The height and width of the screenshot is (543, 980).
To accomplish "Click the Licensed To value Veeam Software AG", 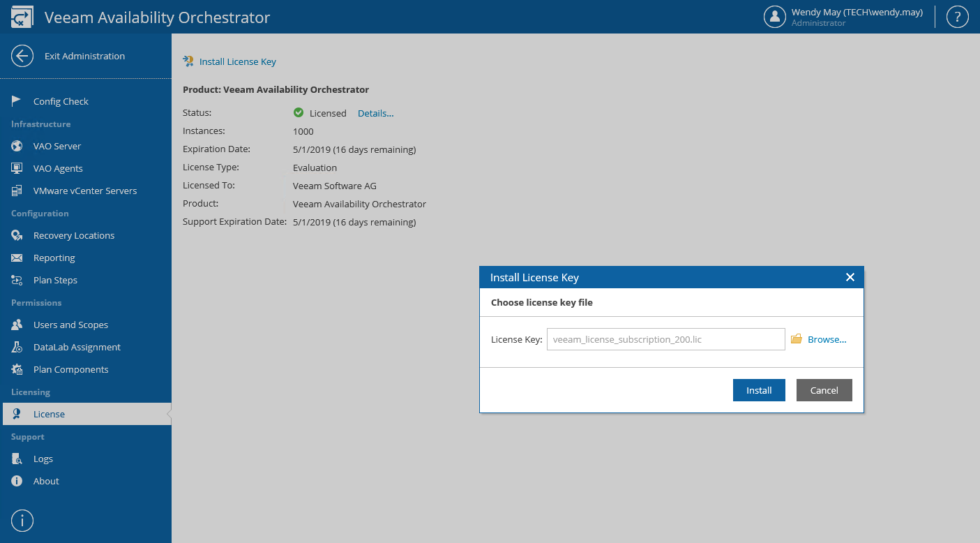I will coord(335,186).
